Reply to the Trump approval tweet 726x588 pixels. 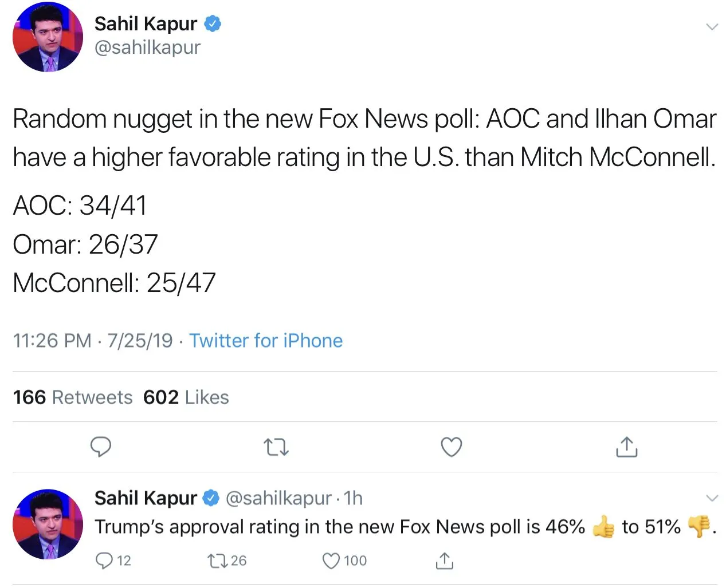104,561
